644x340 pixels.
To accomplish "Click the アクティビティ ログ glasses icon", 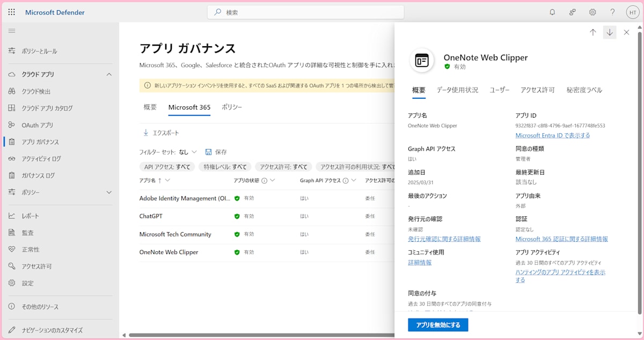I will point(12,158).
